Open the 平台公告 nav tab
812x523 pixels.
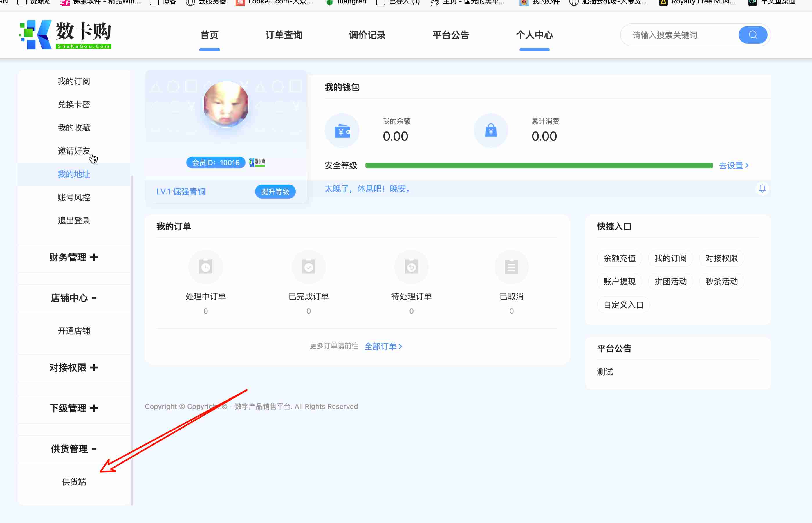(451, 35)
